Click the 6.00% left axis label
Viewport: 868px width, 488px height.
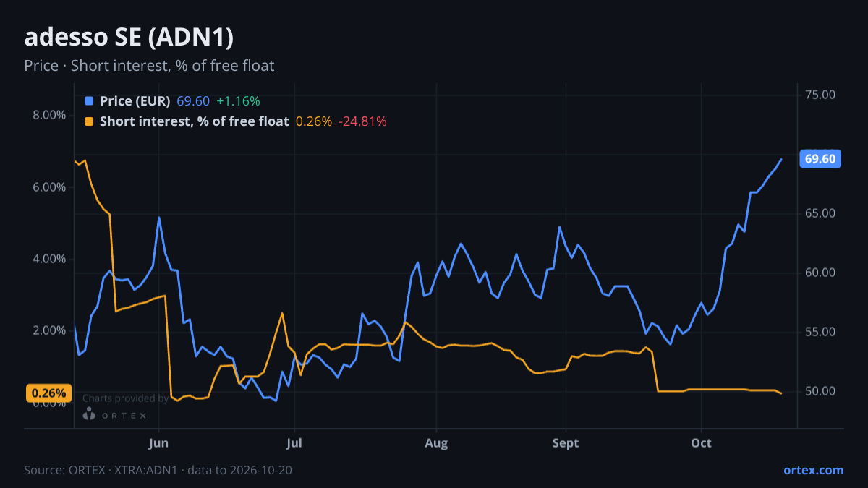point(50,187)
